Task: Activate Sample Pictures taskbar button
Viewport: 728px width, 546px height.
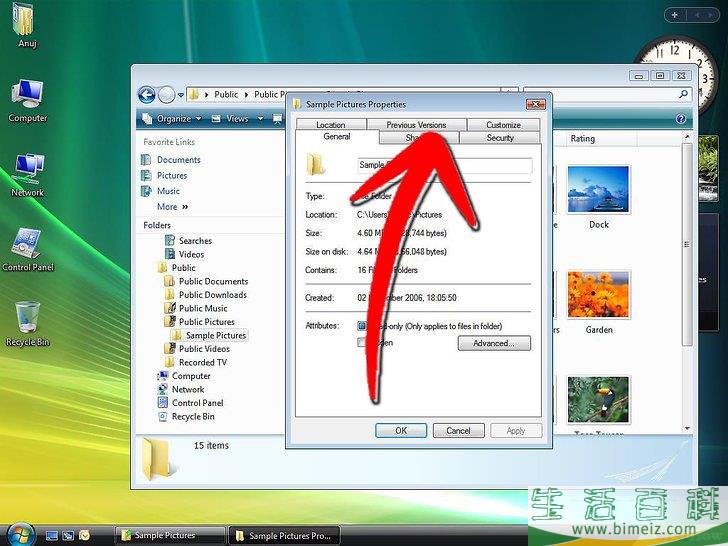Action: [169, 535]
